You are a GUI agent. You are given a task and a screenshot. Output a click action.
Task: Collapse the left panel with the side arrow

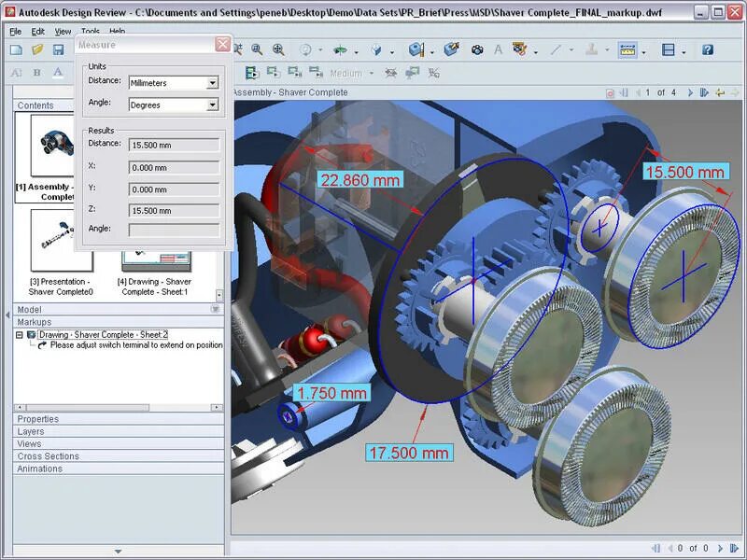(x=7, y=315)
